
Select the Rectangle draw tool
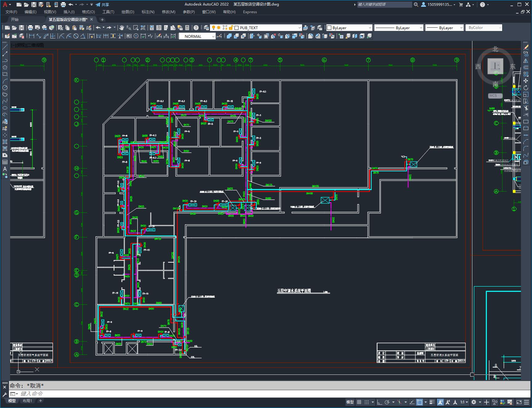point(5,74)
